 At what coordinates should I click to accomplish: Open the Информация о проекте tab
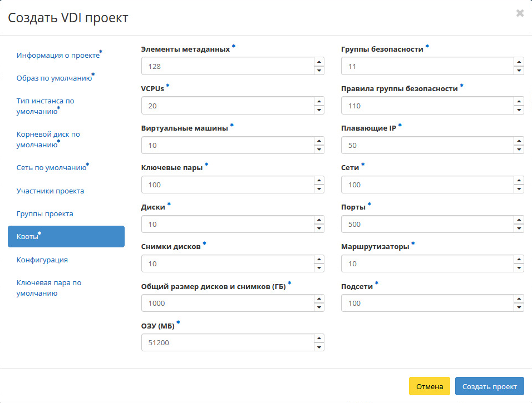(x=58, y=56)
